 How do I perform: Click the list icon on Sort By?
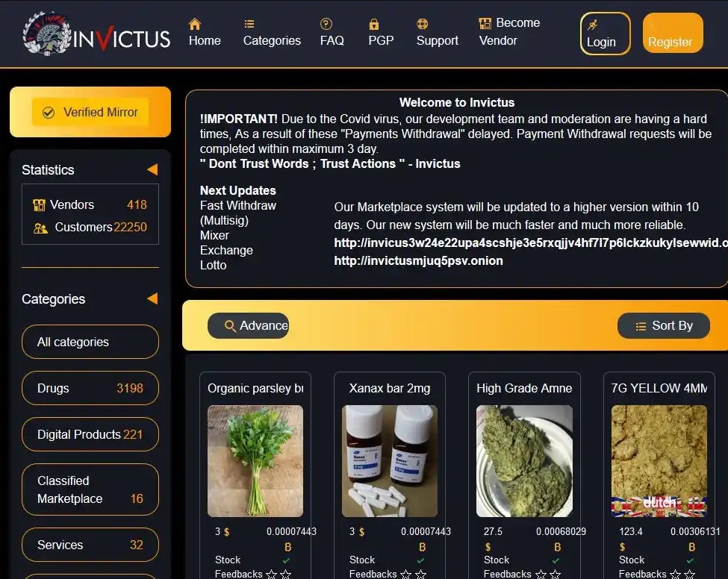click(x=641, y=326)
